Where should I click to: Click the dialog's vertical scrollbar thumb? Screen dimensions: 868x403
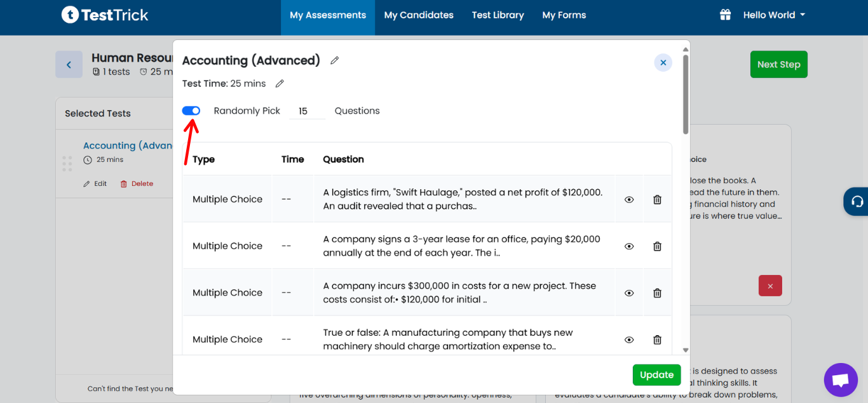pos(686,94)
